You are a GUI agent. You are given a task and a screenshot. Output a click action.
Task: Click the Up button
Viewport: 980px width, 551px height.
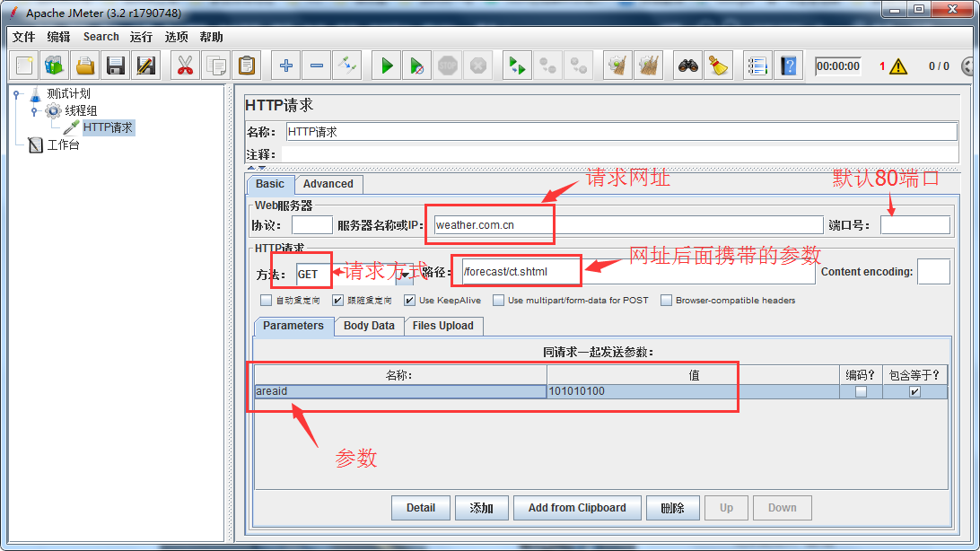(x=726, y=508)
